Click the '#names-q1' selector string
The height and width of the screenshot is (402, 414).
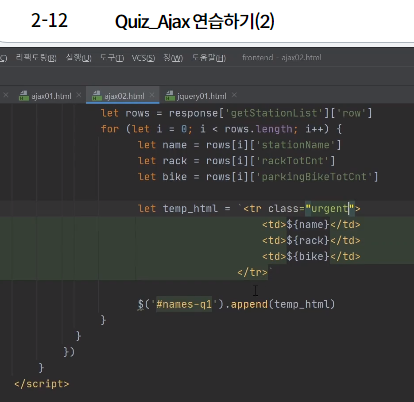coord(184,304)
